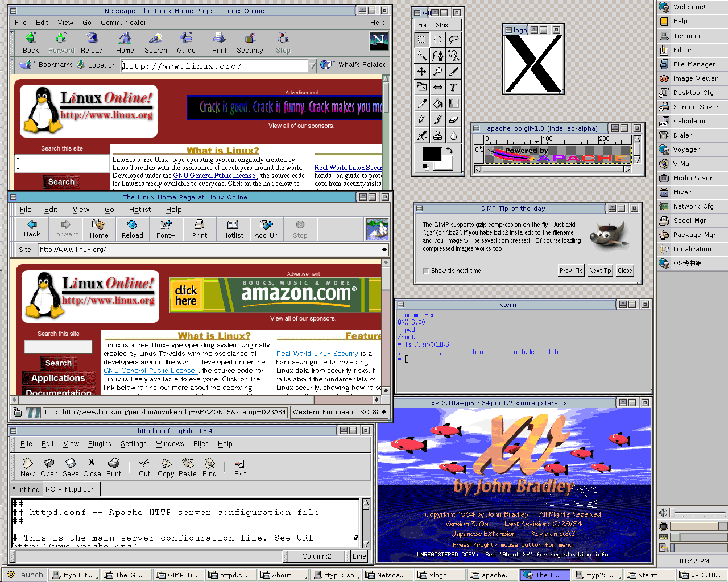Click Prev. Tip in GIMP tip dialog
The width and height of the screenshot is (728, 582).
571,271
